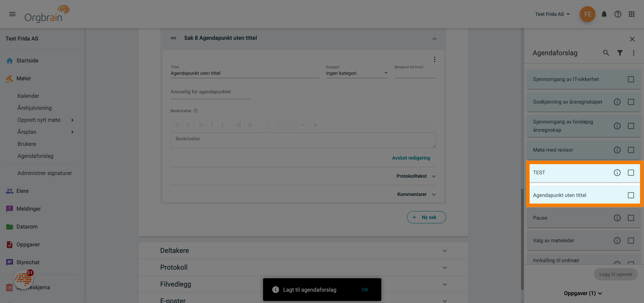The height and width of the screenshot is (303, 644).
Task: Collapse the Sak 8 agenda item
Action: coord(434,38)
